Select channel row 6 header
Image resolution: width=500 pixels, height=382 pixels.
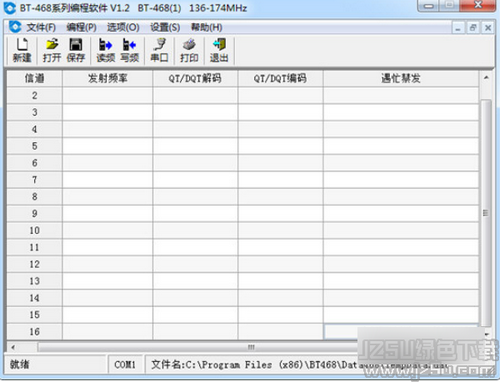(x=34, y=163)
